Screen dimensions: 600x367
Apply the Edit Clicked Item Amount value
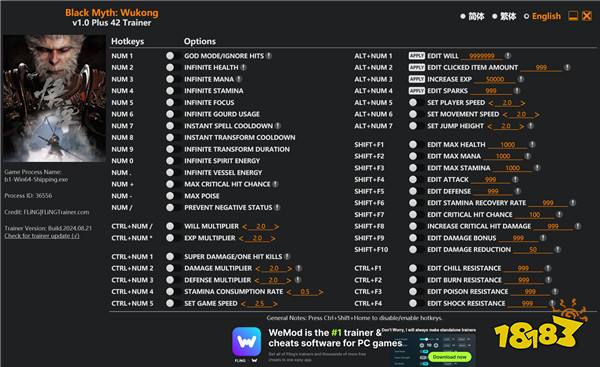coord(417,67)
